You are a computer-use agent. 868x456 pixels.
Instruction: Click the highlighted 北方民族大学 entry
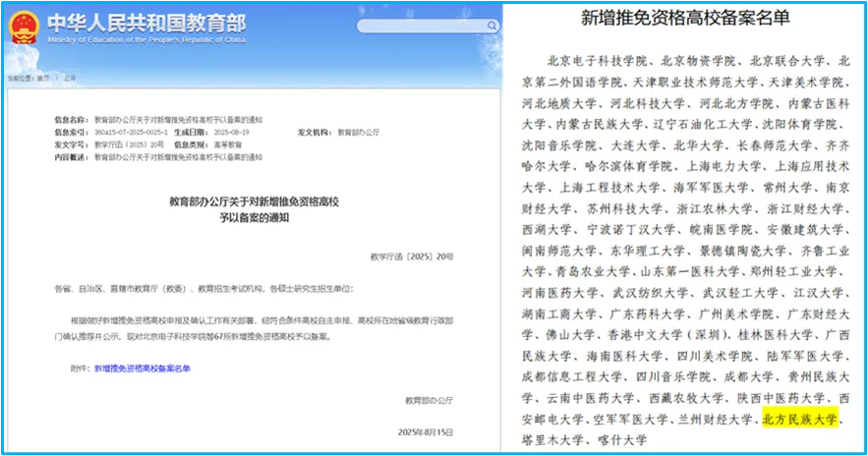tap(800, 419)
